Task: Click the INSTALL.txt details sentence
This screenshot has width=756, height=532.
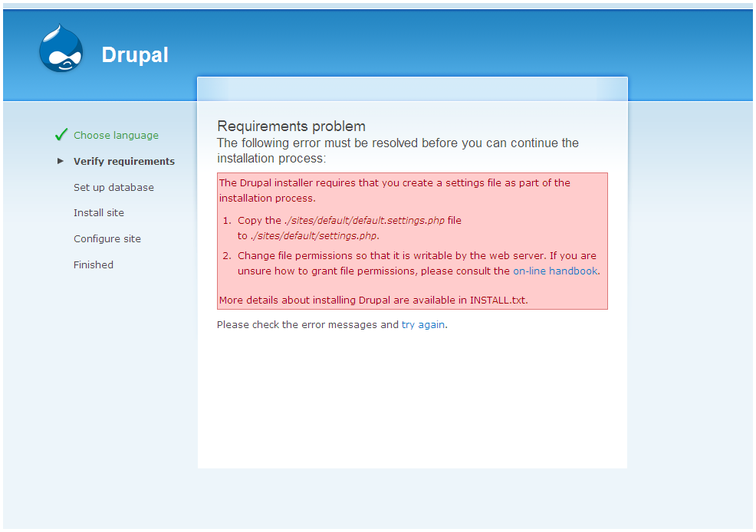Action: [373, 300]
